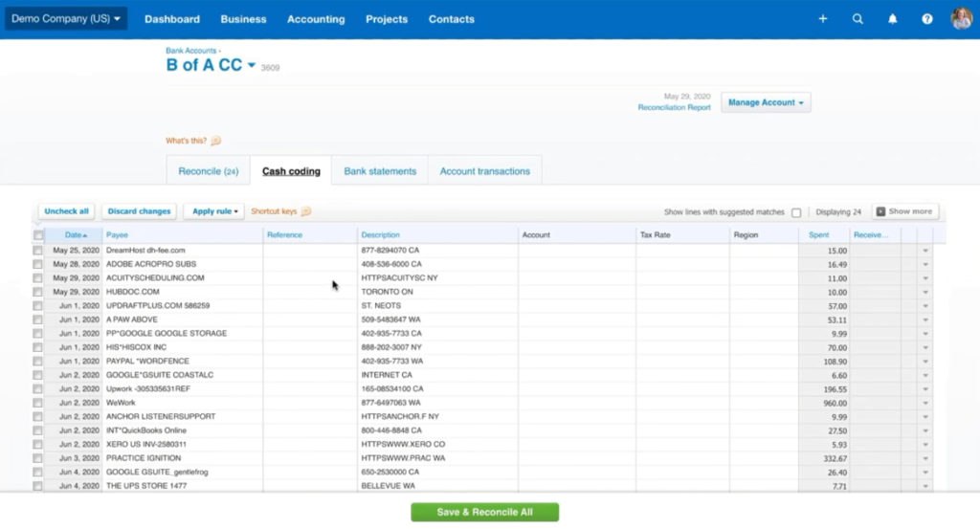Switch to the Bank statements tab

[x=380, y=171]
